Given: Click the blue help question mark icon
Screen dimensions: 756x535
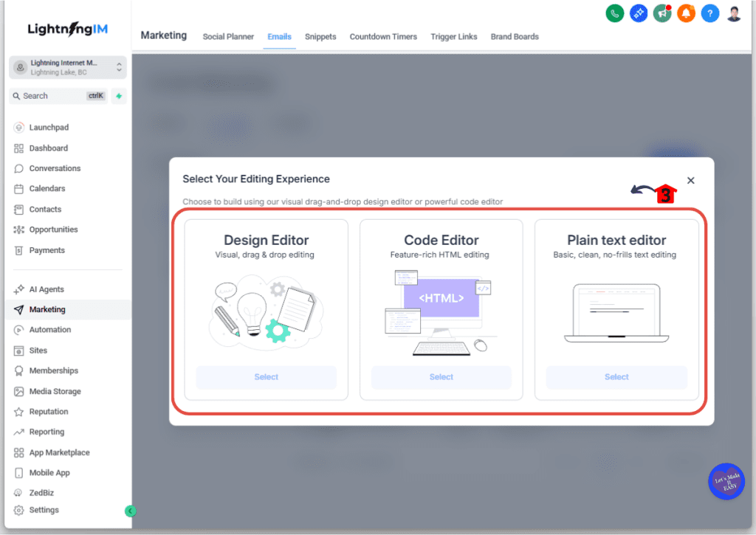Looking at the screenshot, I should [x=709, y=13].
